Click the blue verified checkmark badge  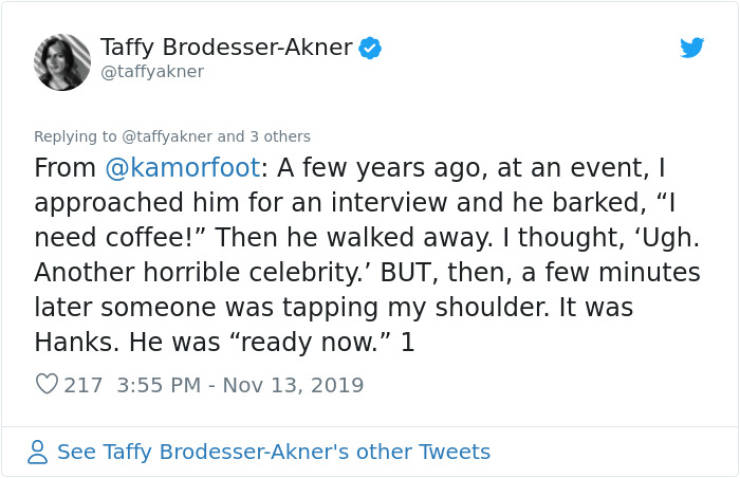tap(370, 48)
